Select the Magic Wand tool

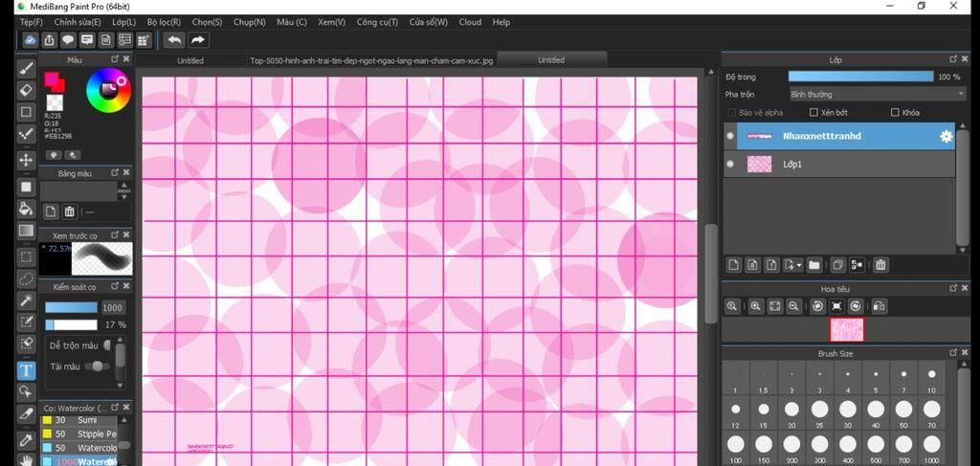pos(26,300)
